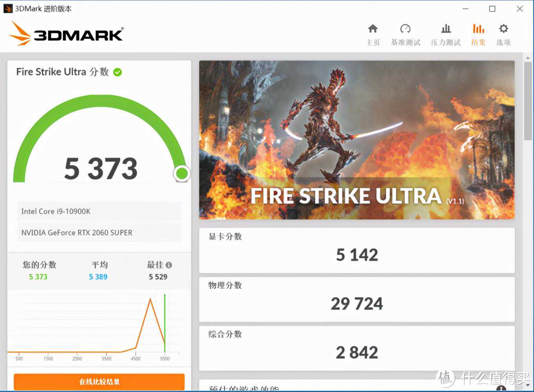The width and height of the screenshot is (534, 392).
Task: Click the Intel Core i9-10900K row
Action: [99, 211]
